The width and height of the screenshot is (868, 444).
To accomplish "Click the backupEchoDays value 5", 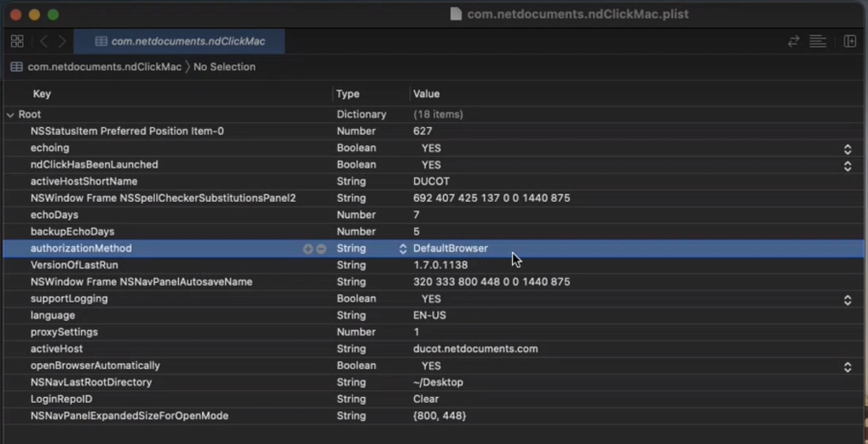I will point(417,232).
